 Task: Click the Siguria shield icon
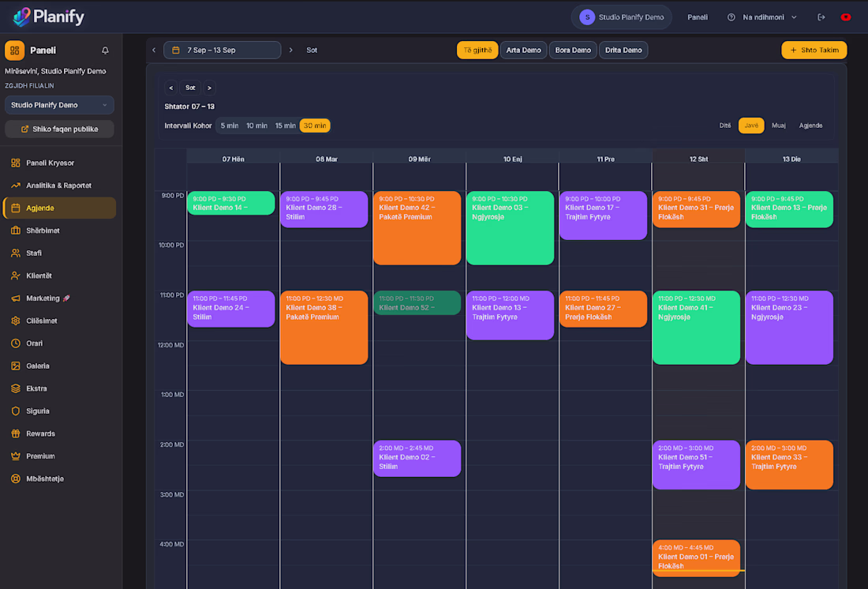(16, 411)
